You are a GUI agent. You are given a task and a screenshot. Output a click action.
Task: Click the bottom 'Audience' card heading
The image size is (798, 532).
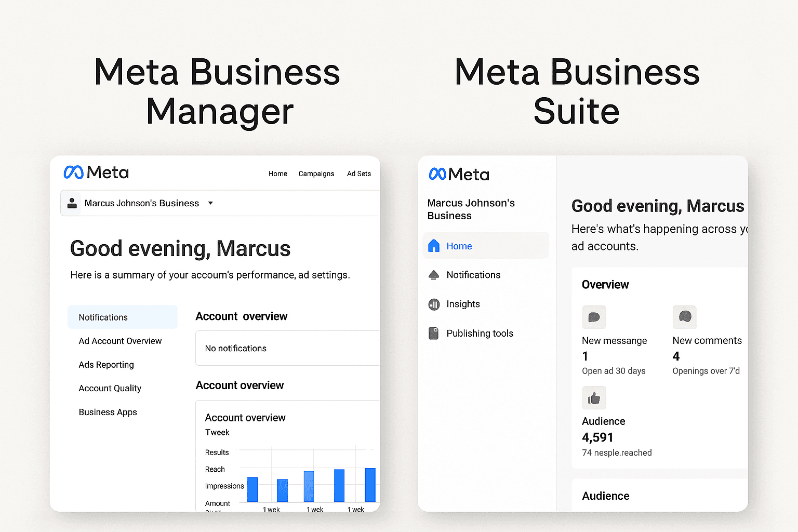[x=606, y=496]
